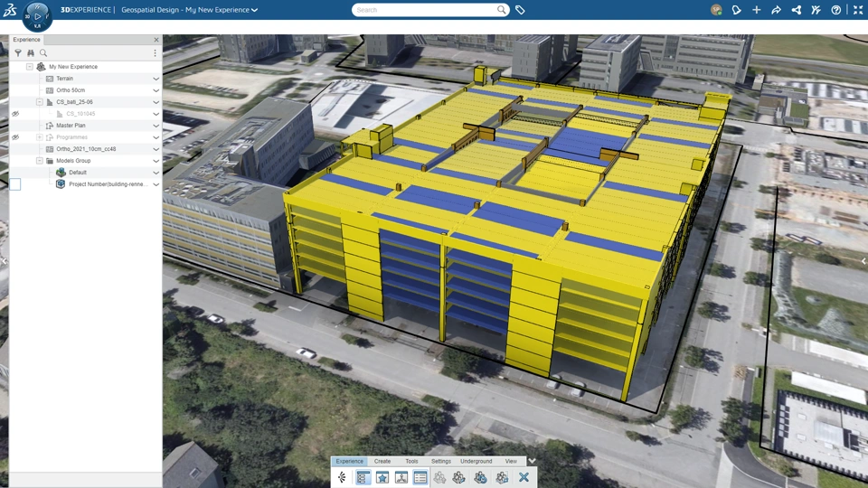868x488 pixels.
Task: Toggle the properties list panel icon
Action: (420, 477)
